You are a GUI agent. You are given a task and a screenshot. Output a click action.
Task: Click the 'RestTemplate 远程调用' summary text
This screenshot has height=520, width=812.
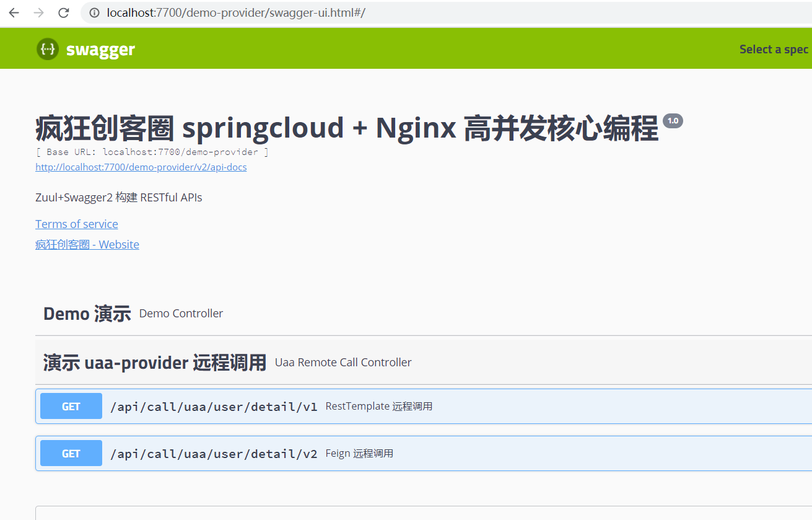(x=379, y=407)
